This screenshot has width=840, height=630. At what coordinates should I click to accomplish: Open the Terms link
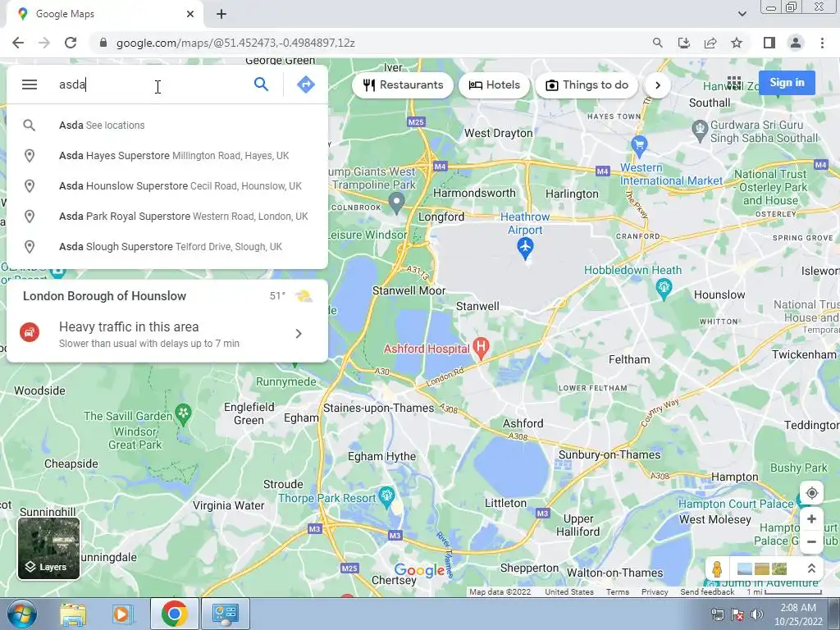click(617, 592)
